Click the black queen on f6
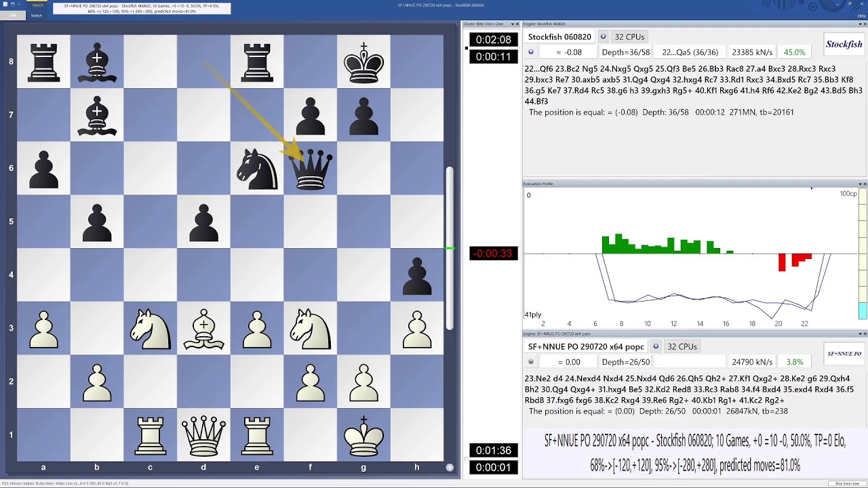Image resolution: width=868 pixels, height=488 pixels. coord(311,169)
